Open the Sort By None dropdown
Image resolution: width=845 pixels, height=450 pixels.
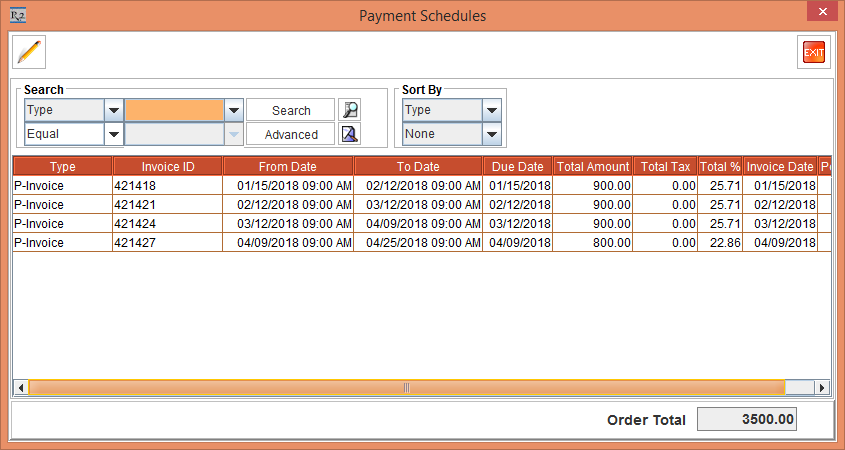[x=491, y=134]
